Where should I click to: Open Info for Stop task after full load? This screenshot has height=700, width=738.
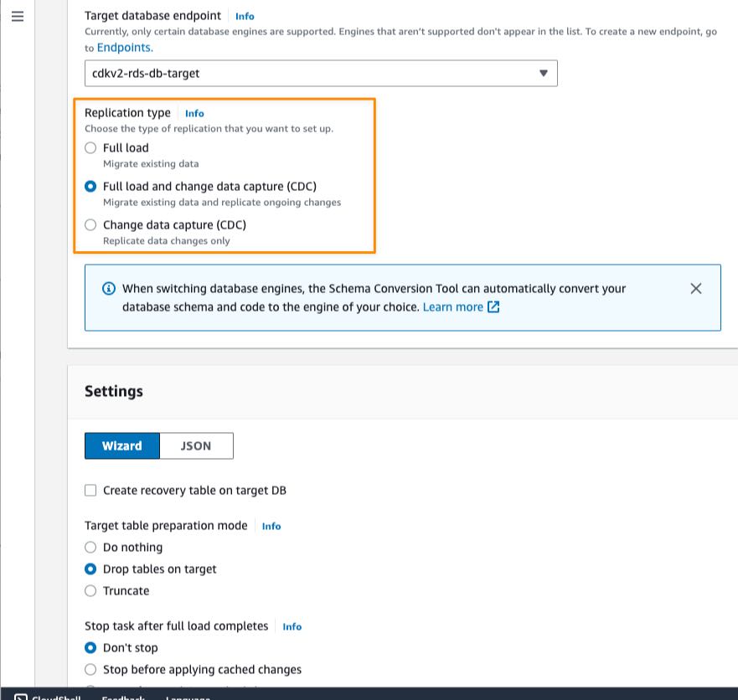pos(292,626)
